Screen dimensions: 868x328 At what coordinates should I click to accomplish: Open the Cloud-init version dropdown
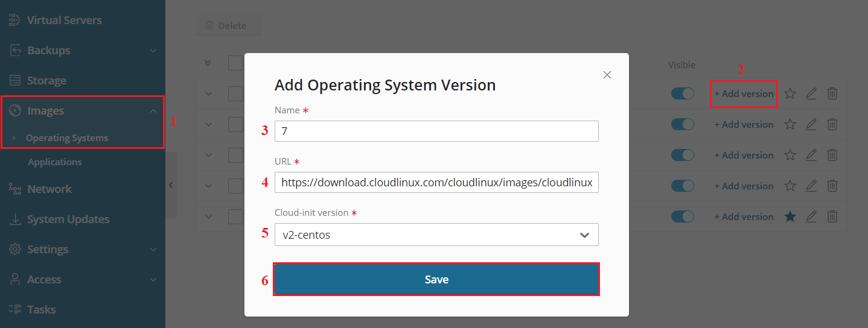[436, 235]
